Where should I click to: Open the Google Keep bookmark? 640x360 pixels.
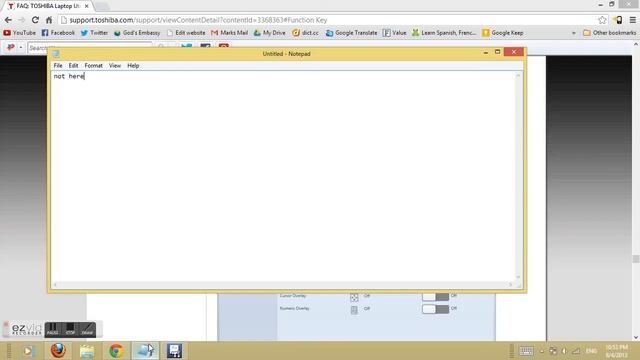[502, 33]
